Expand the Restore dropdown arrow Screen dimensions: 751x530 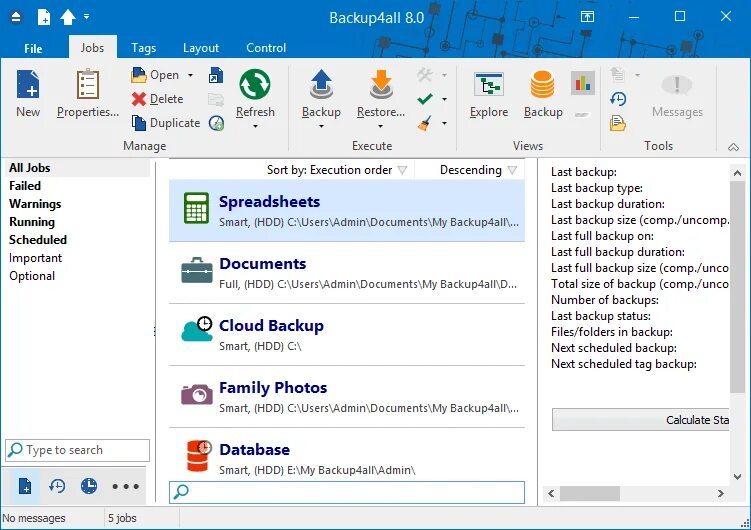click(x=380, y=126)
